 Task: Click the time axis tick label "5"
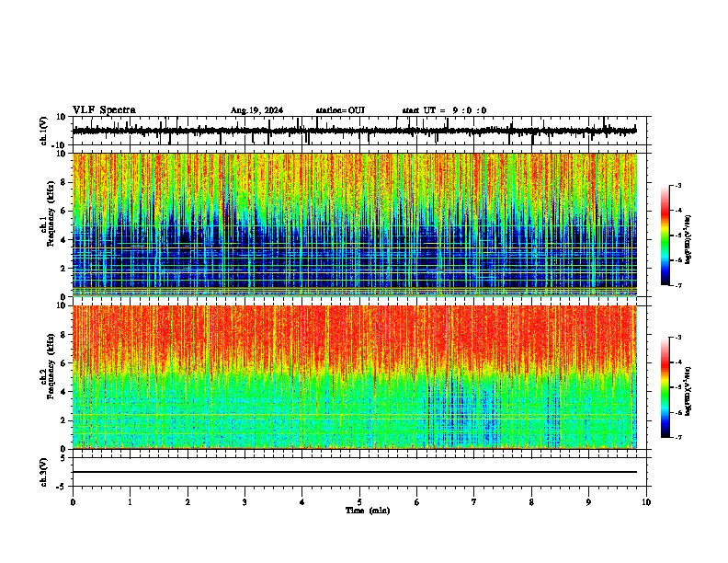click(x=359, y=501)
